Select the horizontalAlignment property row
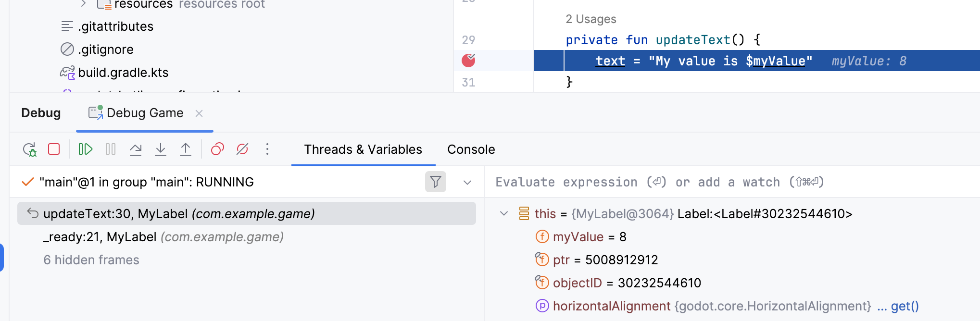Viewport: 980px width, 321px height. coord(712,306)
